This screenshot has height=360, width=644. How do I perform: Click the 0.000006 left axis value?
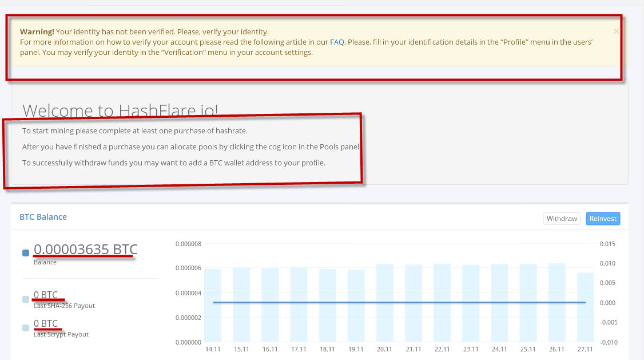[x=188, y=268]
